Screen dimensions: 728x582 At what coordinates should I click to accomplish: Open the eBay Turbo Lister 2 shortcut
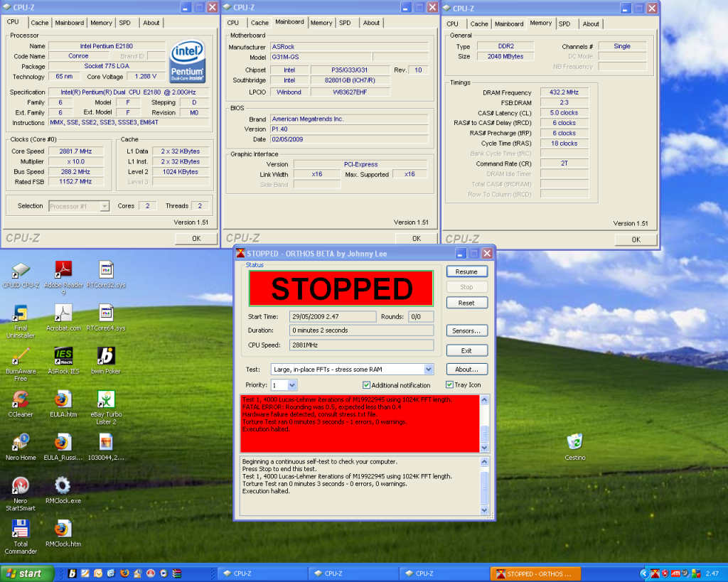click(107, 407)
